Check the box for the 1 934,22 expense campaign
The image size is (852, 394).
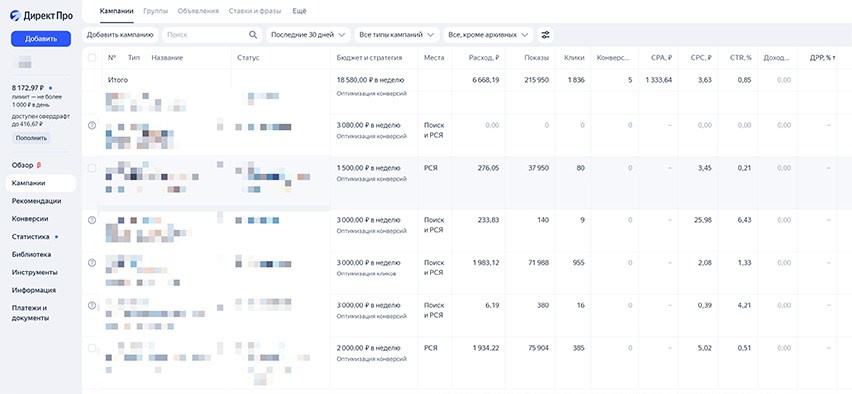pyautogui.click(x=92, y=348)
